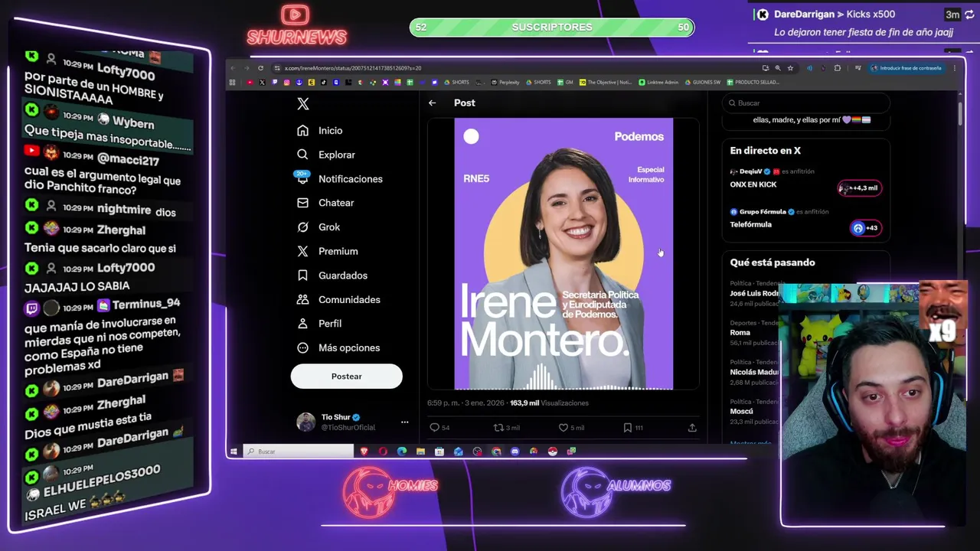The image size is (980, 551).
Task: Click the Tio Shur profile avatar
Action: (x=305, y=422)
